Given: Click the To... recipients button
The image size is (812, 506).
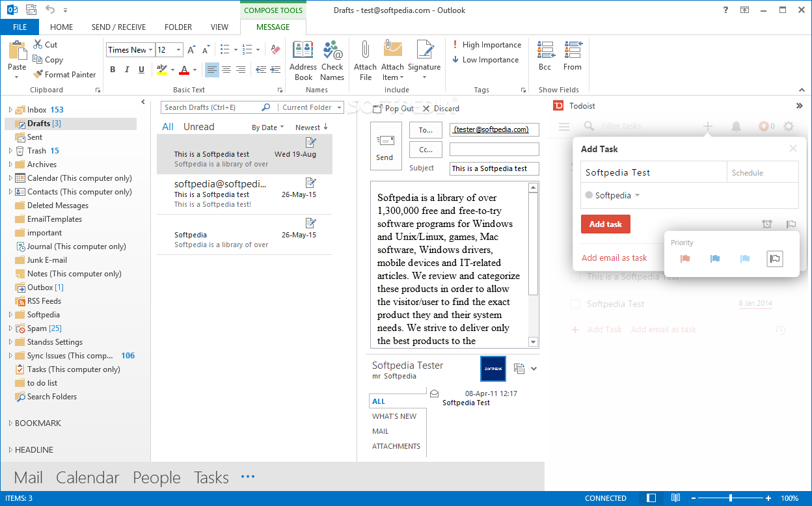Looking at the screenshot, I should click(426, 130).
